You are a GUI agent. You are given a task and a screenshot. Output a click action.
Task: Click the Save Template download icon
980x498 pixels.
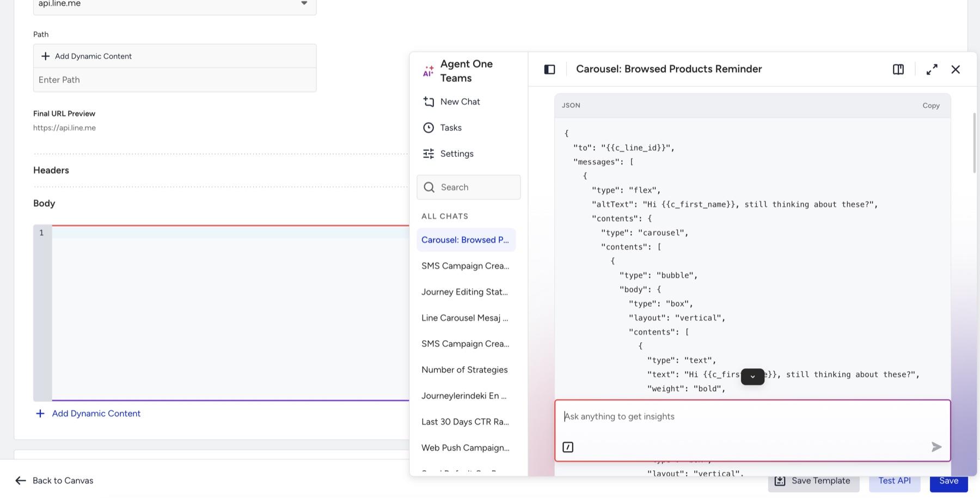(780, 481)
